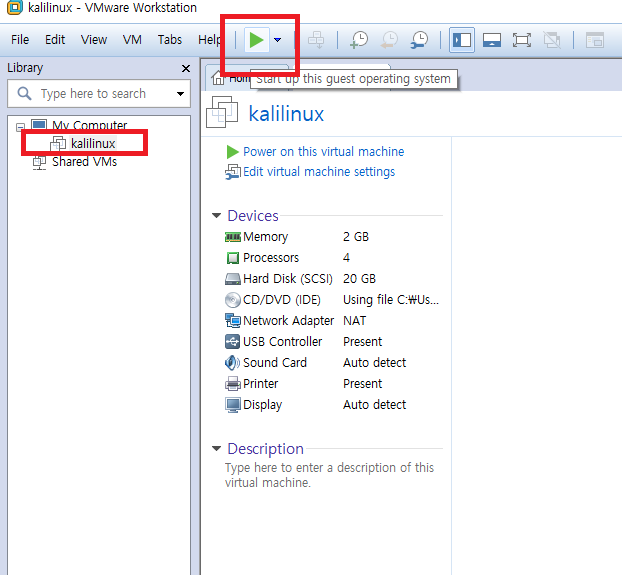Click the Network Adapter icon

[x=232, y=321]
